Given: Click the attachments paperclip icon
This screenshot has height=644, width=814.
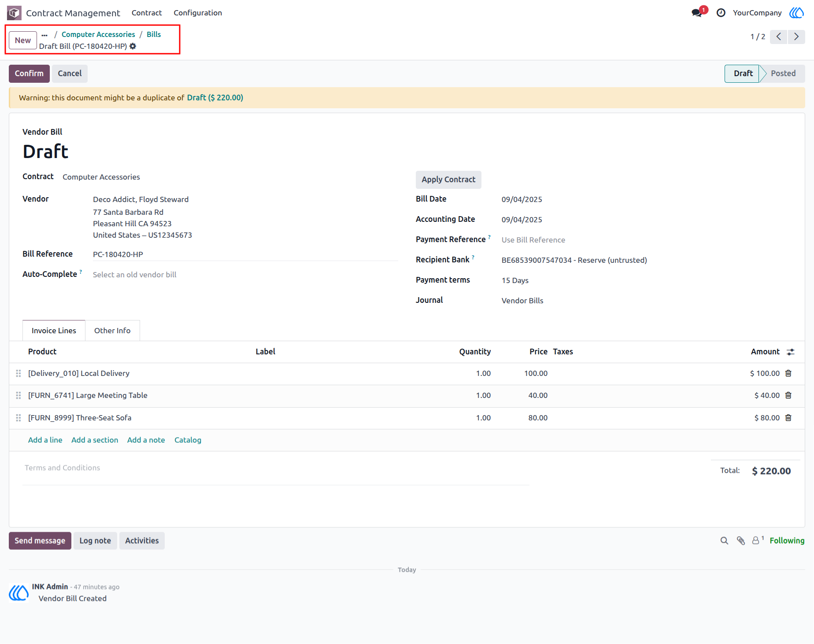Looking at the screenshot, I should [x=741, y=541].
